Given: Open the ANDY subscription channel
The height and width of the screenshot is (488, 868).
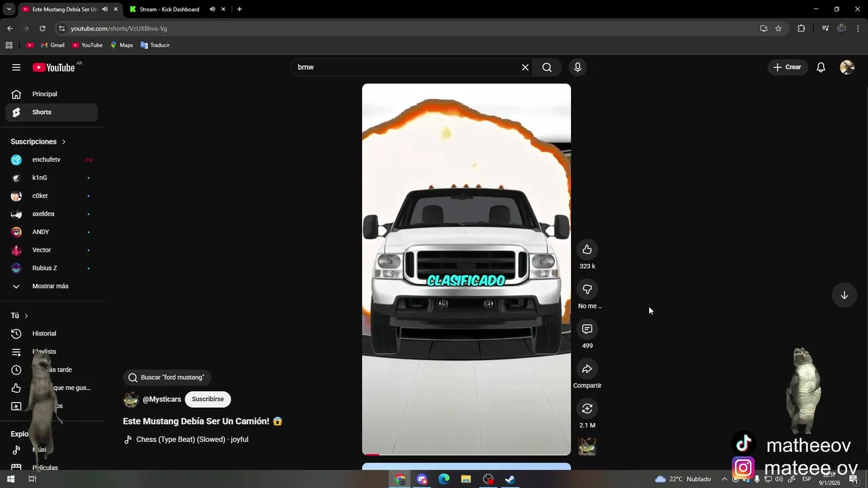Looking at the screenshot, I should tap(52, 232).
